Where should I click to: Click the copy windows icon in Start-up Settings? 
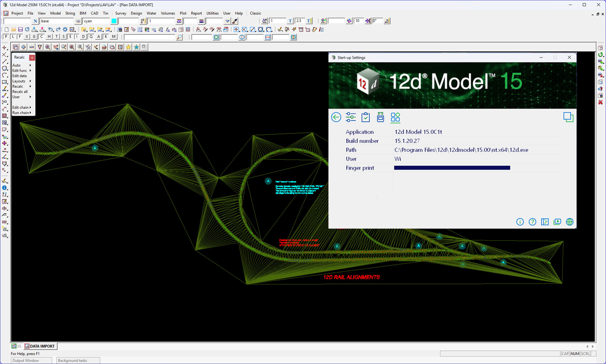568,117
